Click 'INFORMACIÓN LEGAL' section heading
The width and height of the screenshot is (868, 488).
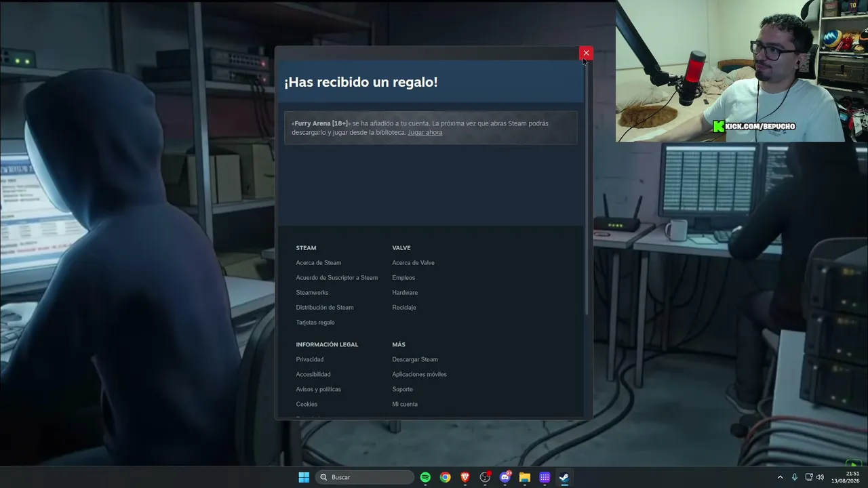pyautogui.click(x=327, y=345)
